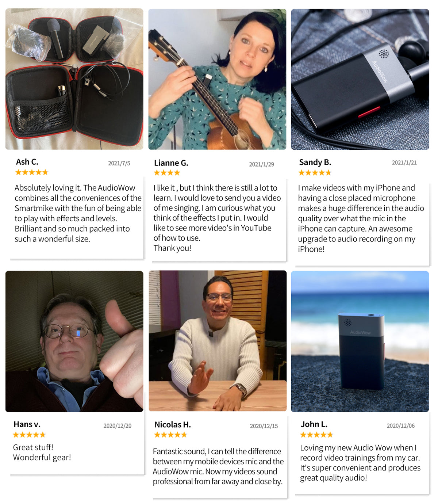Select reviewer name Ash C.
Viewport: 438px width, 504px height.
(27, 162)
